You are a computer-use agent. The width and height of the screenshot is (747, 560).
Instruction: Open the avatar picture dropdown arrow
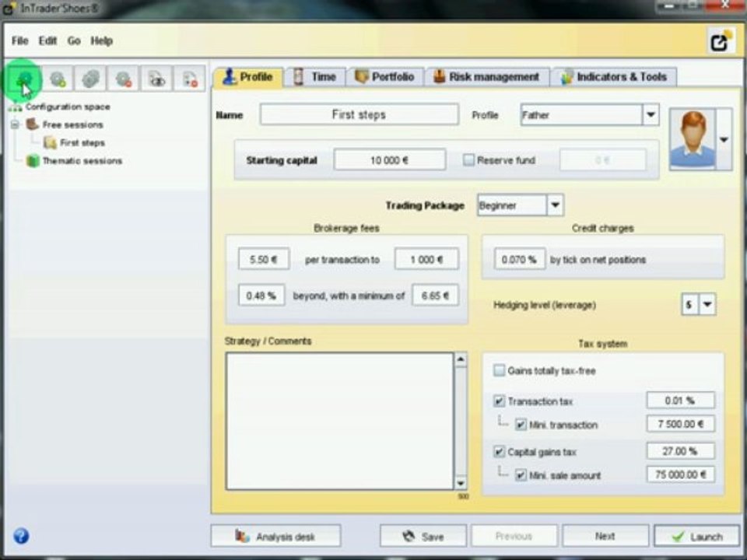[x=724, y=139]
